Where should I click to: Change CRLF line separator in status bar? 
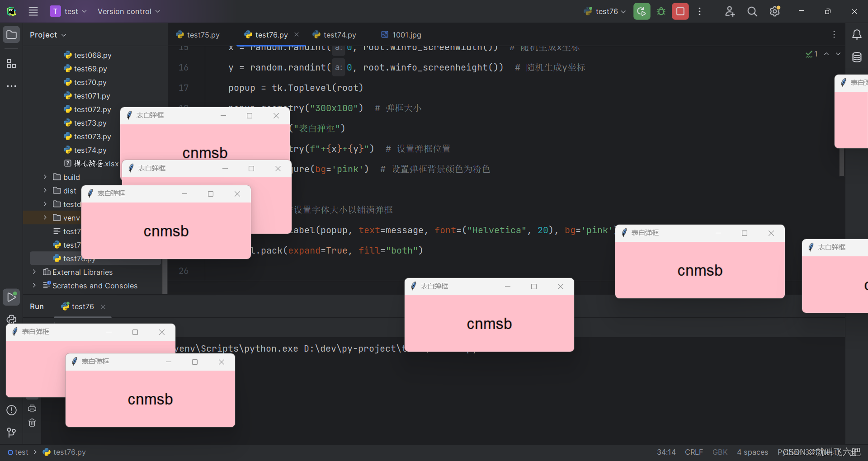(694, 452)
